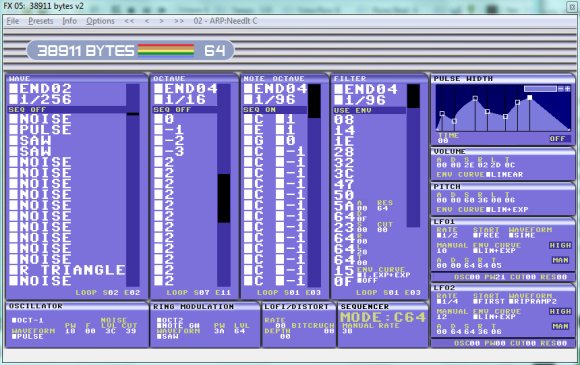The image size is (580, 365).
Task: Click LOOP end E02 in Wave panel
Action: pos(132,293)
